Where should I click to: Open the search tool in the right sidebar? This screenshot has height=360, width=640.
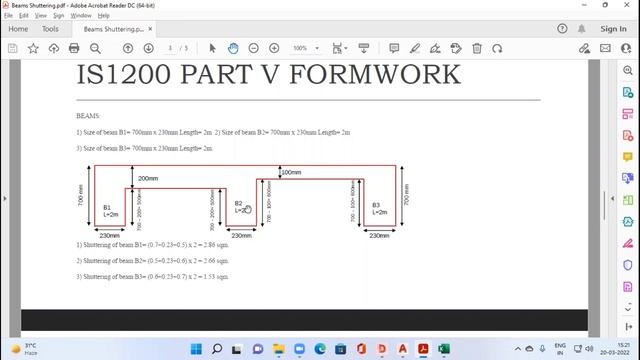(x=628, y=70)
